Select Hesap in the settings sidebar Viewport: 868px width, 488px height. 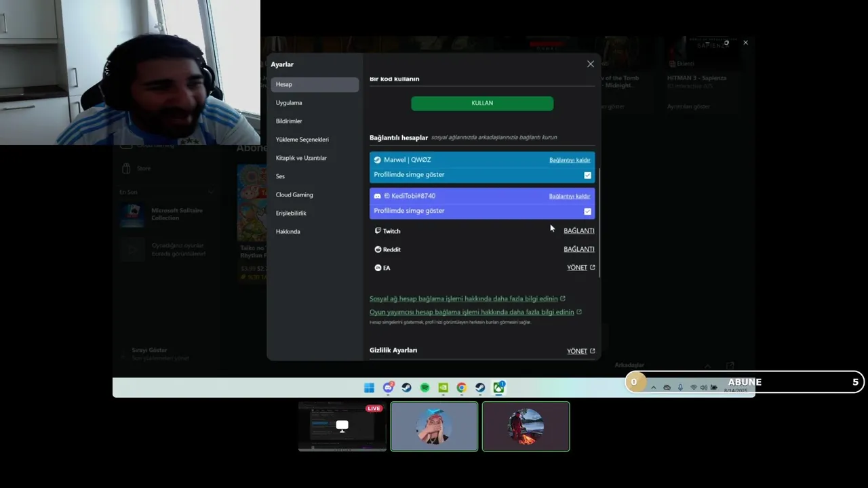[315, 85]
